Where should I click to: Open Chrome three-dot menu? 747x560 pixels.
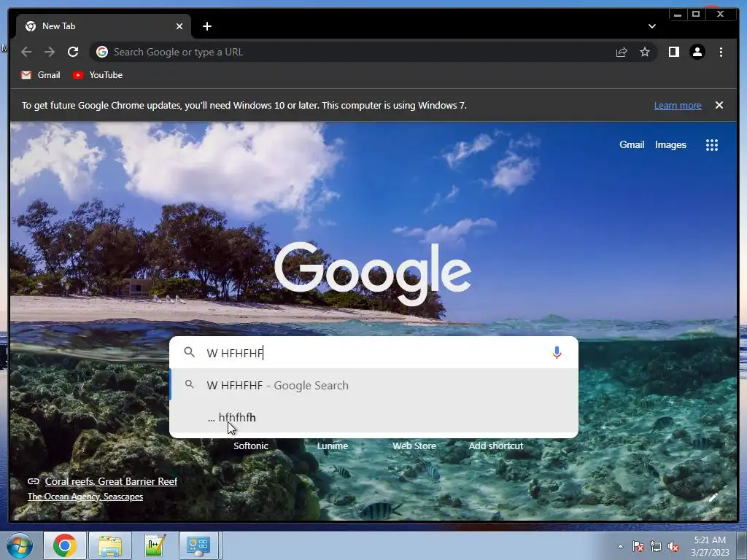tap(721, 52)
